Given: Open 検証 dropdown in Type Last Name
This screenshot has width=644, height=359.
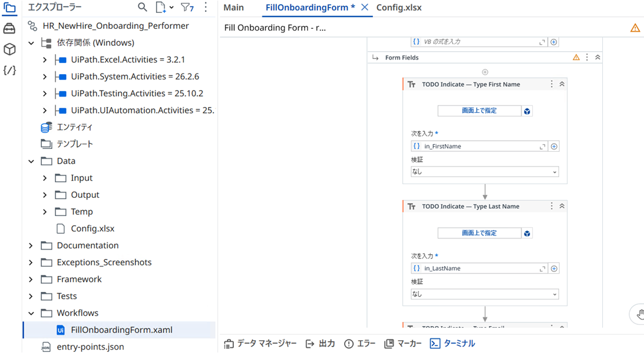Looking at the screenshot, I should point(485,294).
